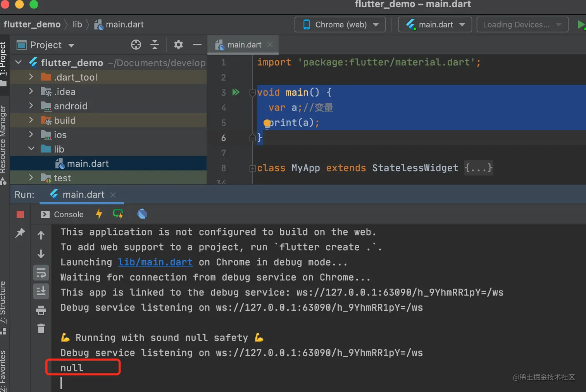Trigger Flutter hot reload lightning icon

99,214
